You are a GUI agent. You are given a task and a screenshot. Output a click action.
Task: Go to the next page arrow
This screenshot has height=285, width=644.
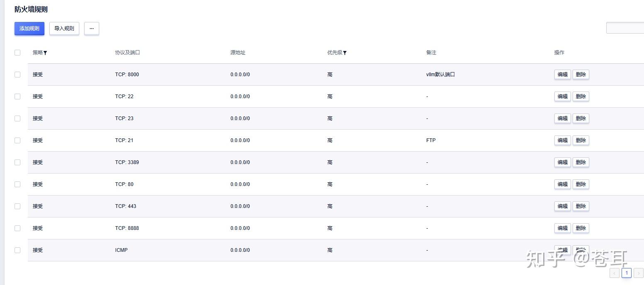click(638, 273)
